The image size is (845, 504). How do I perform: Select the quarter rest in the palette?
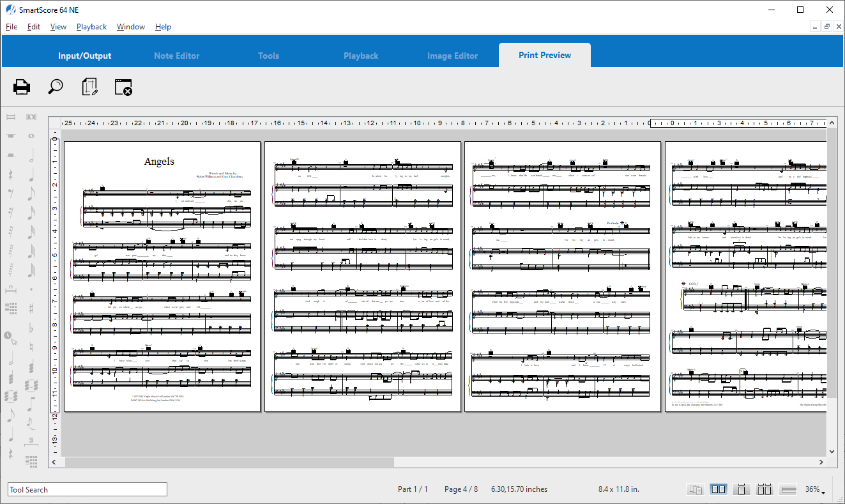click(x=11, y=174)
